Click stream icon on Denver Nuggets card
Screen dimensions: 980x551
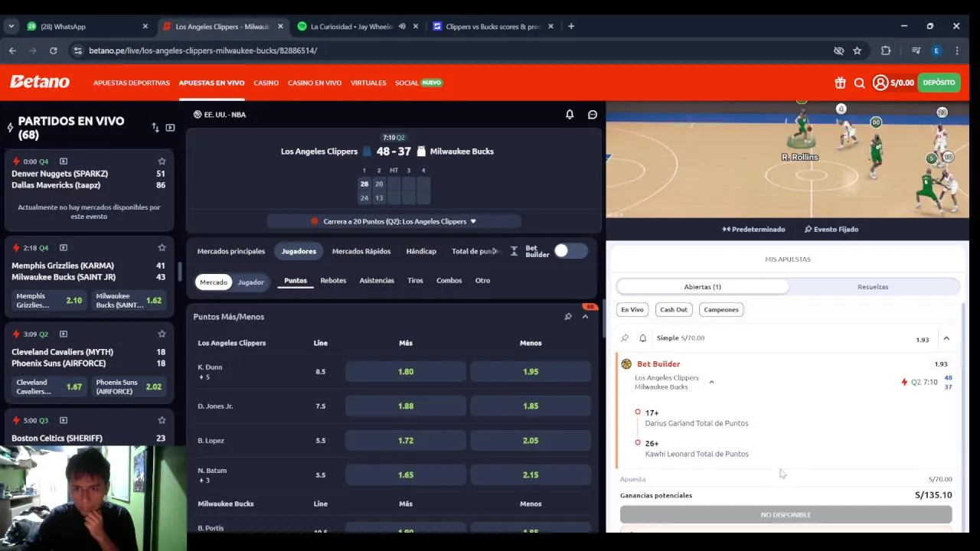tap(64, 161)
